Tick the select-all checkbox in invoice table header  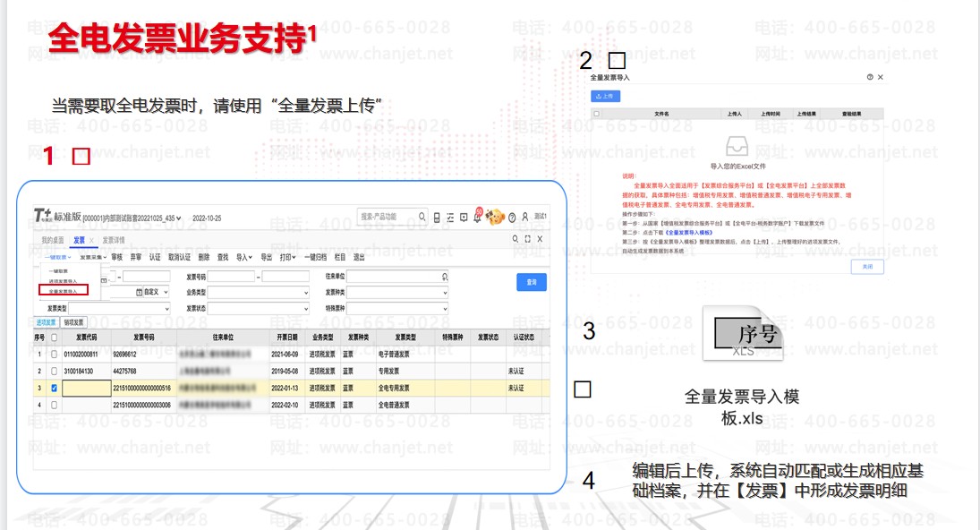tap(55, 338)
